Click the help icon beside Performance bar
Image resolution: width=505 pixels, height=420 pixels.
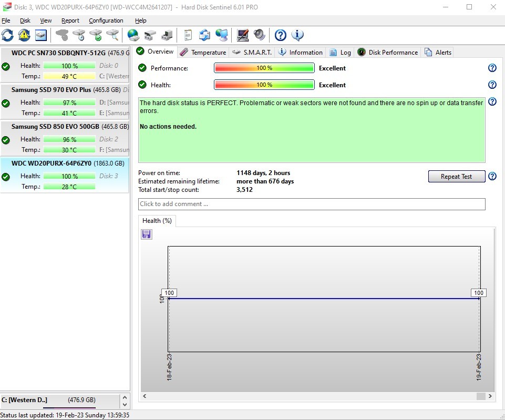(x=492, y=68)
